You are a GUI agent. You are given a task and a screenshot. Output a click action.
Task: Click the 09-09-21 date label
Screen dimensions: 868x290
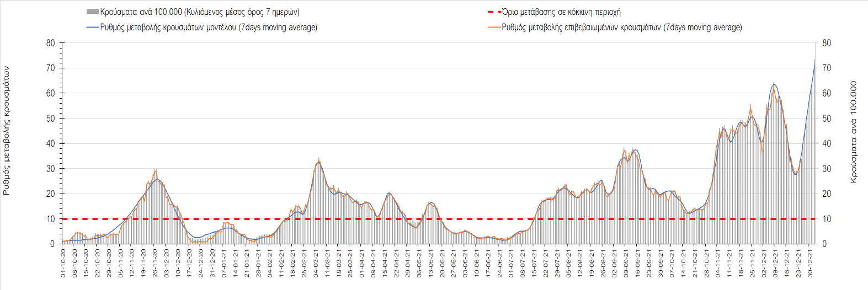(x=626, y=263)
